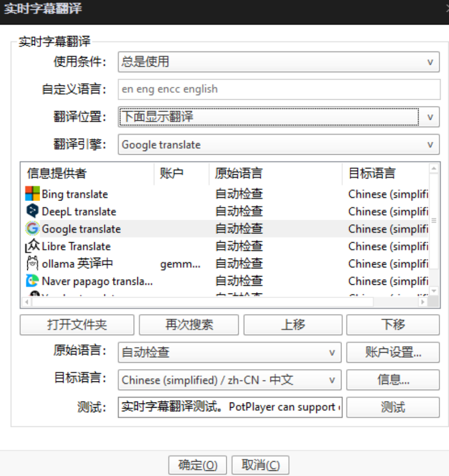Click the 信息... button

[393, 380]
